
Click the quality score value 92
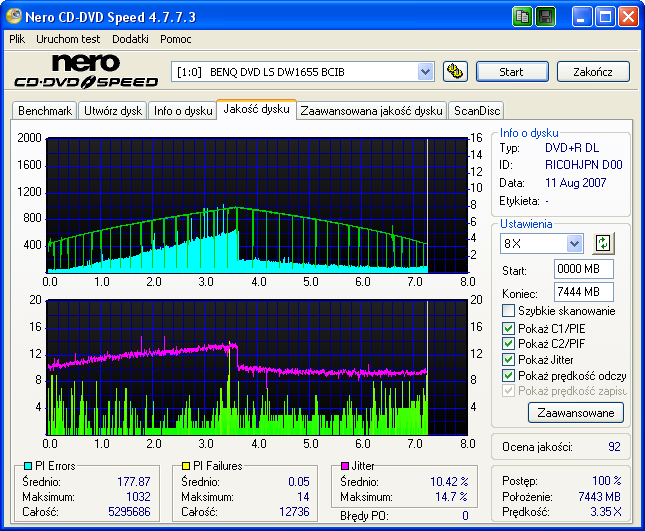(614, 447)
